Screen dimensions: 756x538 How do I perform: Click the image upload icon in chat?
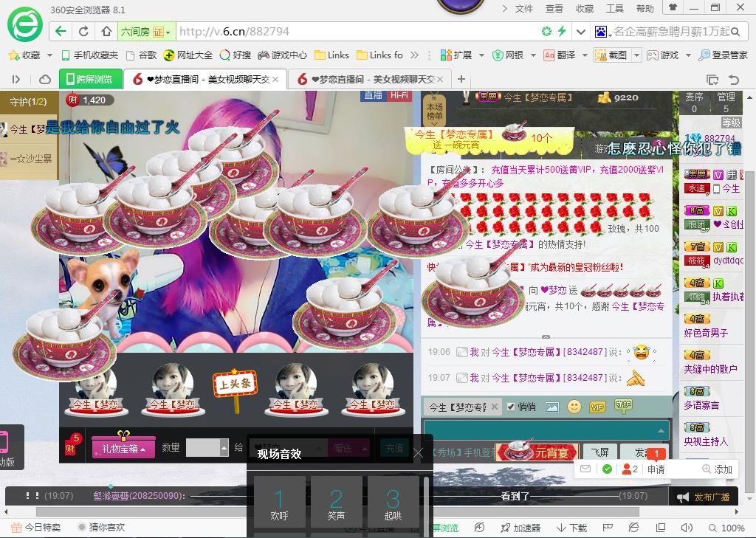point(552,407)
